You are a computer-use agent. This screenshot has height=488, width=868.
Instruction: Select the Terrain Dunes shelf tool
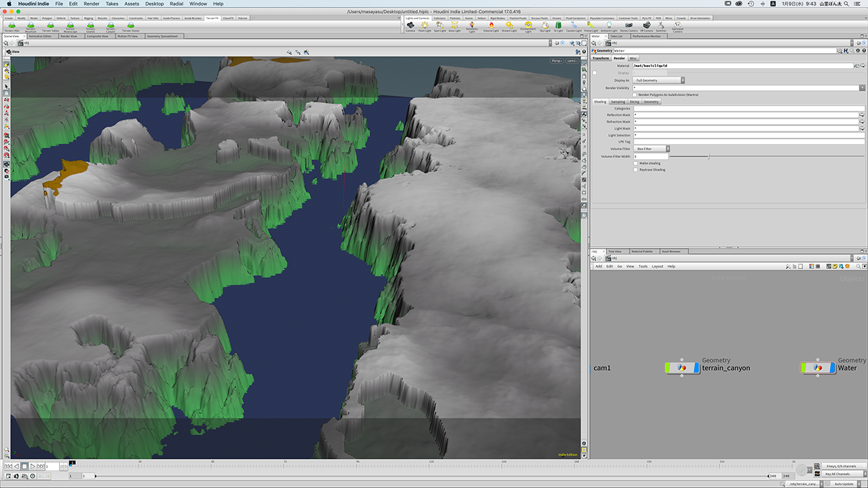[130, 26]
